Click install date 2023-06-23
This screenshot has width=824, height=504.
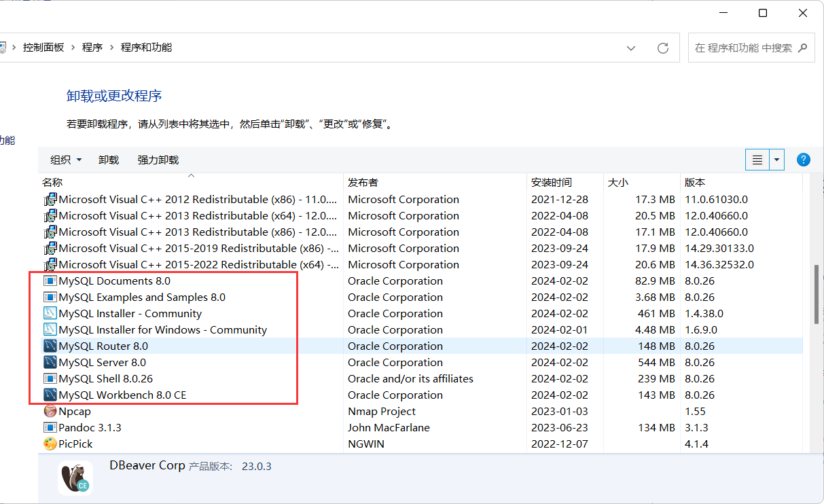point(560,427)
